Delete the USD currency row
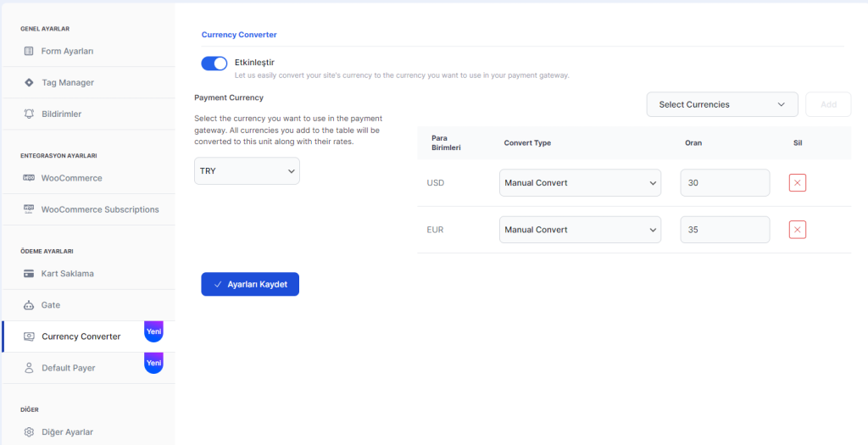Image resolution: width=868 pixels, height=445 pixels. click(797, 183)
